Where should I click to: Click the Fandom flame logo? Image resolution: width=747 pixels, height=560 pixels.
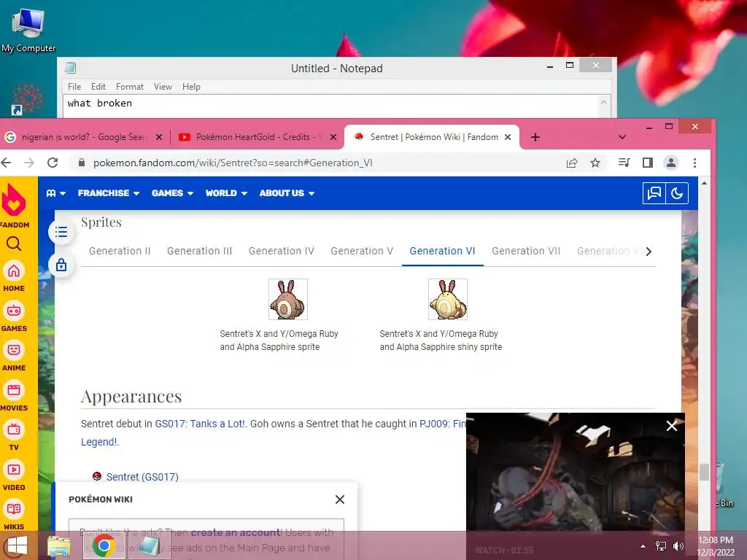(x=14, y=200)
